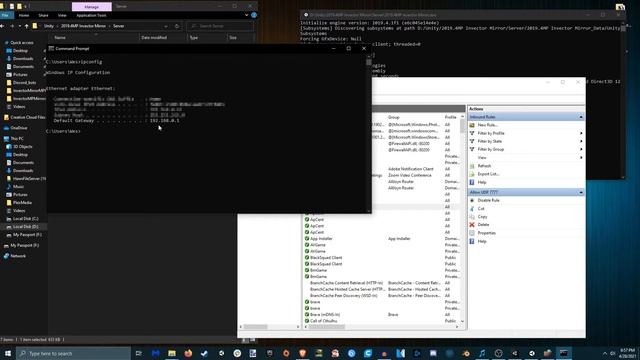Click the Name column header in File Explorer

[x=60, y=38]
